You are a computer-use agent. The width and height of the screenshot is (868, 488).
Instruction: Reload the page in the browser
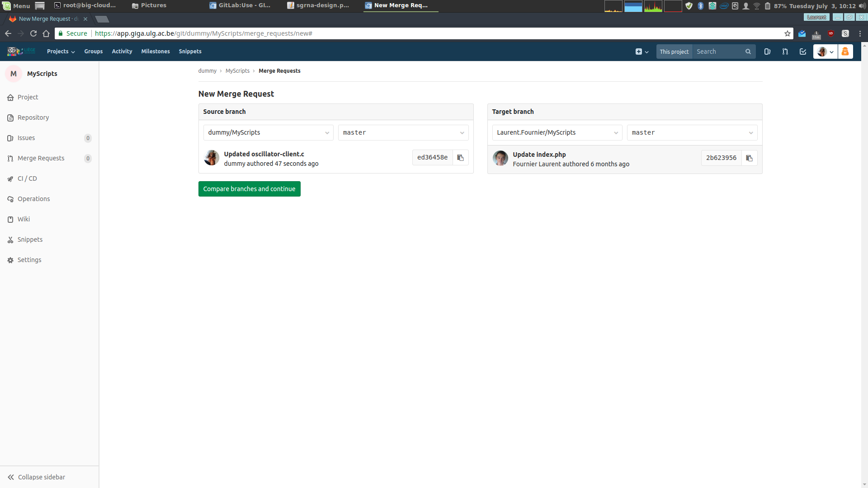[x=33, y=33]
